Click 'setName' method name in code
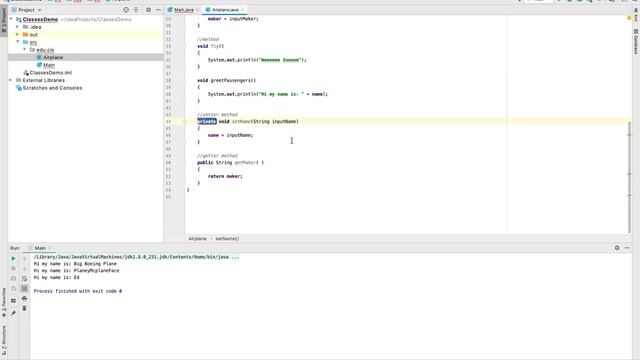The image size is (640, 360). tap(241, 122)
